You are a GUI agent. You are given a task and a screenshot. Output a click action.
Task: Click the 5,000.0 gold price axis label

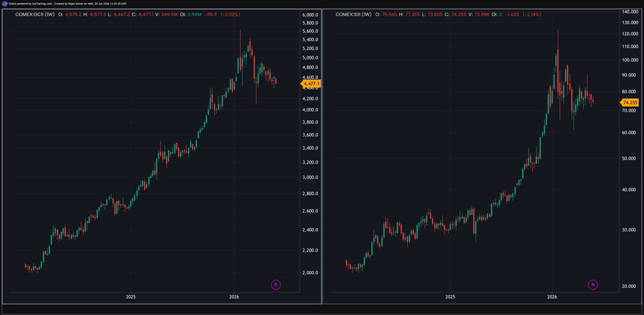(311, 57)
